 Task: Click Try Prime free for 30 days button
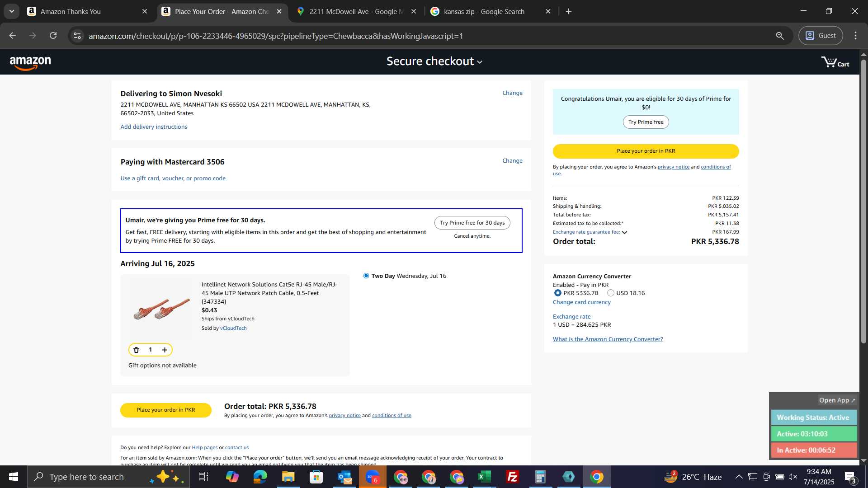472,223
